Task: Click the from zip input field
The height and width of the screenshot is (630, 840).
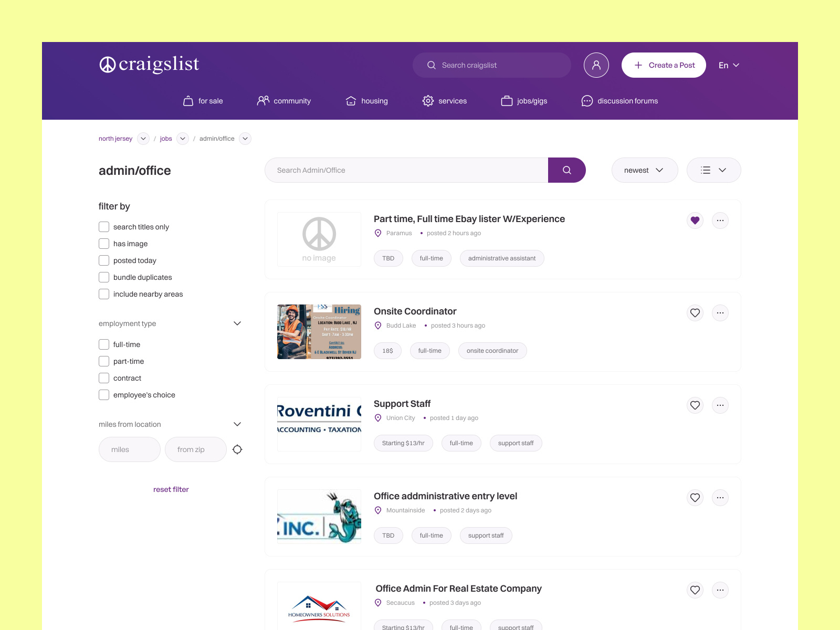Action: pyautogui.click(x=196, y=449)
